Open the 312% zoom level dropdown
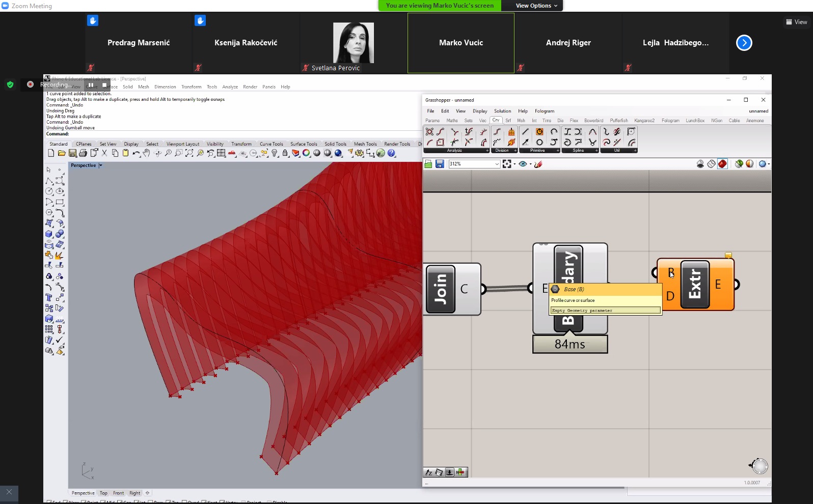 click(x=497, y=164)
